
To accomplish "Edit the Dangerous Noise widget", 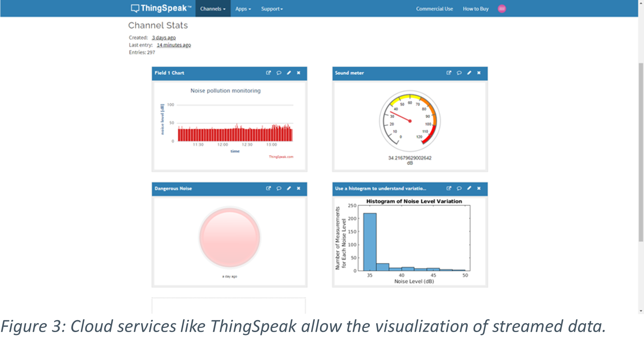I will coord(289,189).
